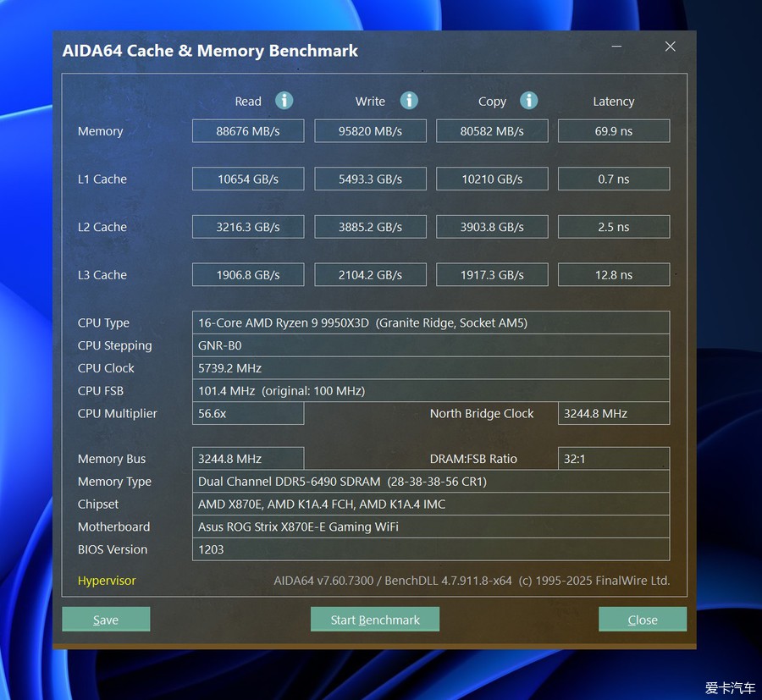This screenshot has height=700, width=762.
Task: Click the Memory row label
Action: [100, 131]
